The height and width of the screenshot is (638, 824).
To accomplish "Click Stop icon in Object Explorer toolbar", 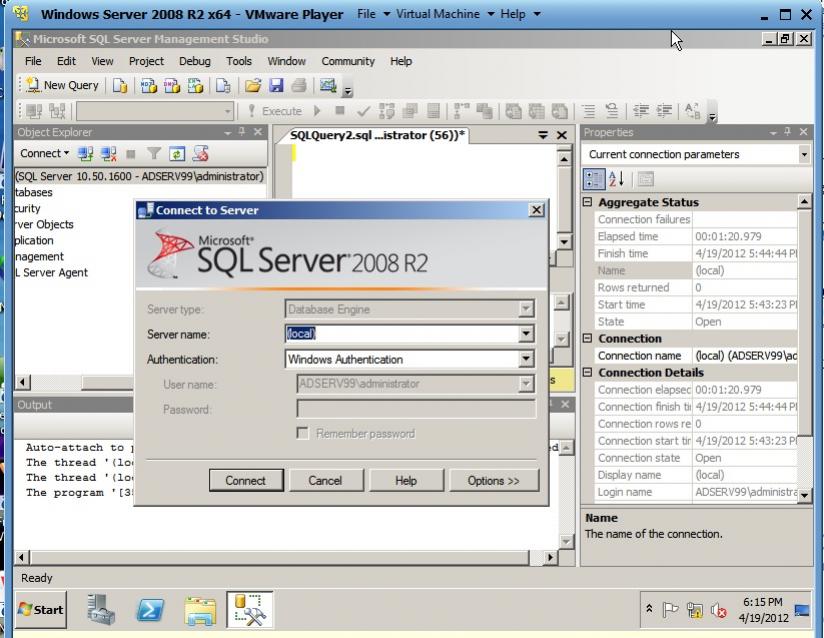I will [131, 153].
